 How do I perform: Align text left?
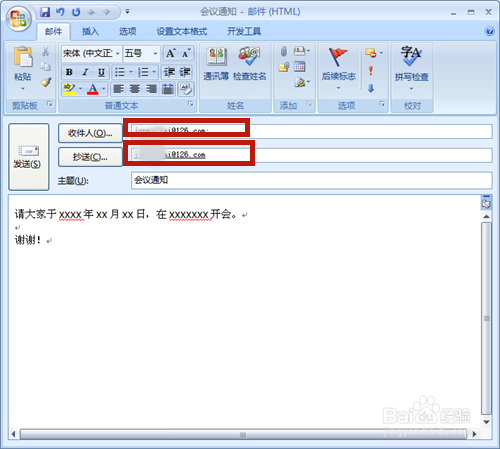[119, 89]
